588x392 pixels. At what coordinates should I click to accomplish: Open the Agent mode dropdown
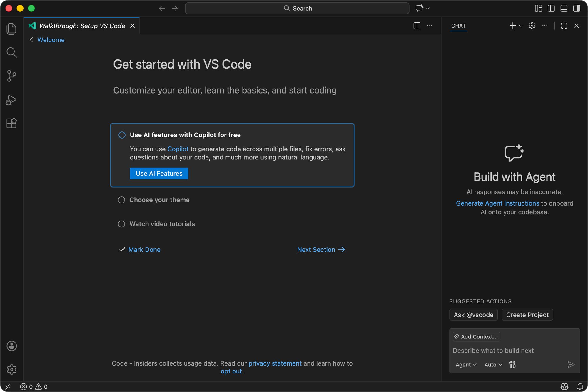click(466, 365)
